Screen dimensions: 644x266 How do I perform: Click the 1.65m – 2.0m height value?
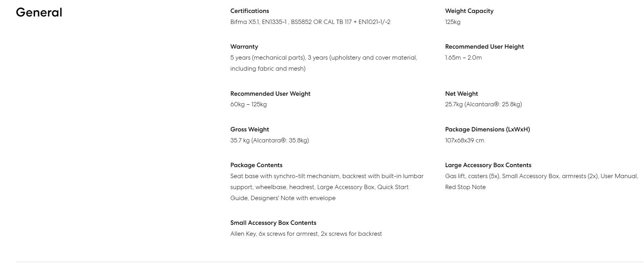[463, 58]
